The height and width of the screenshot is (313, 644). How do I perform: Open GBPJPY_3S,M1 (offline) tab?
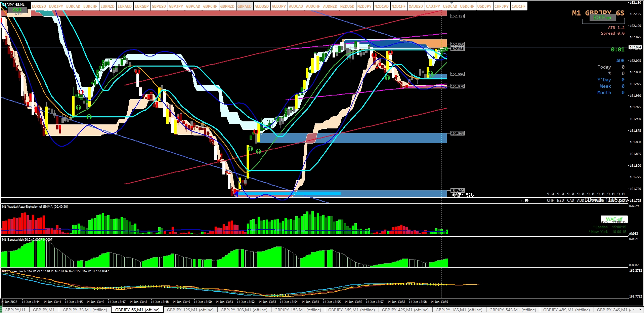tap(85, 310)
